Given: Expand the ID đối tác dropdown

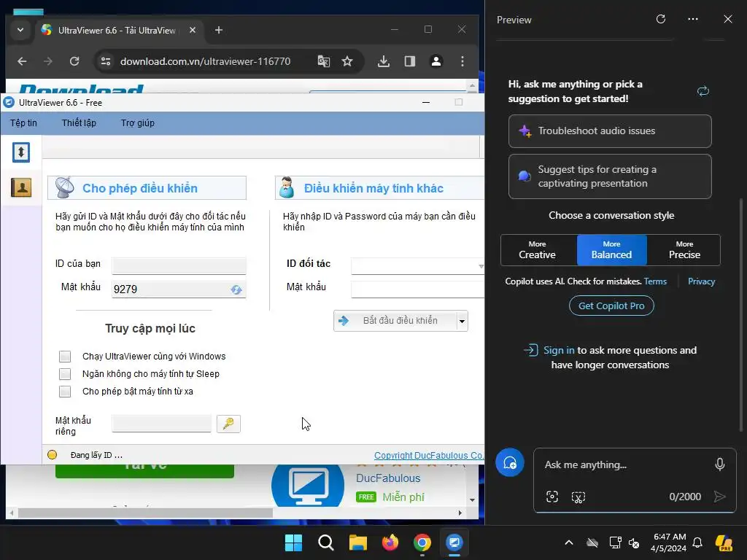Looking at the screenshot, I should click(481, 266).
